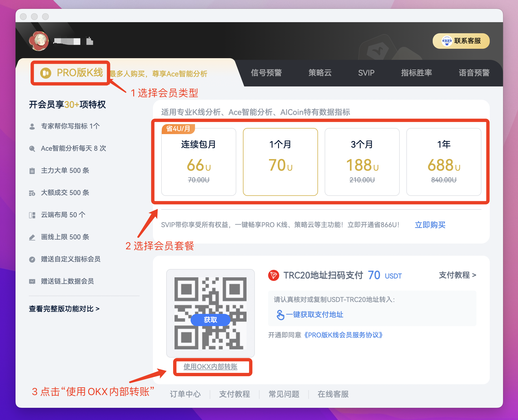Choose the 1个月 70U plan
This screenshot has height=420, width=518.
[280, 162]
